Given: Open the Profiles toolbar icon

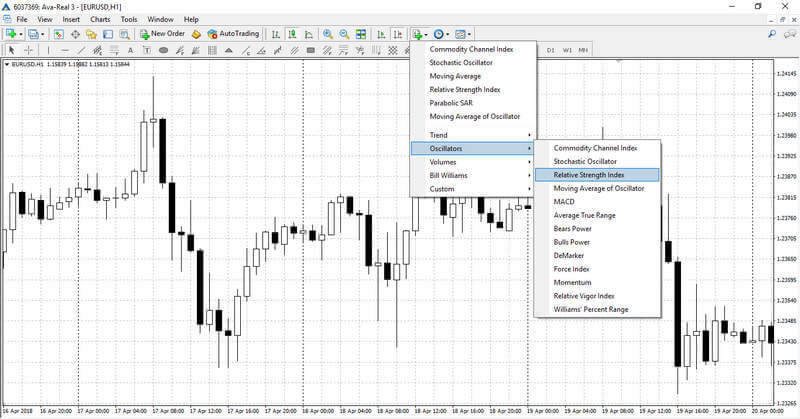Looking at the screenshot, I should tap(33, 34).
